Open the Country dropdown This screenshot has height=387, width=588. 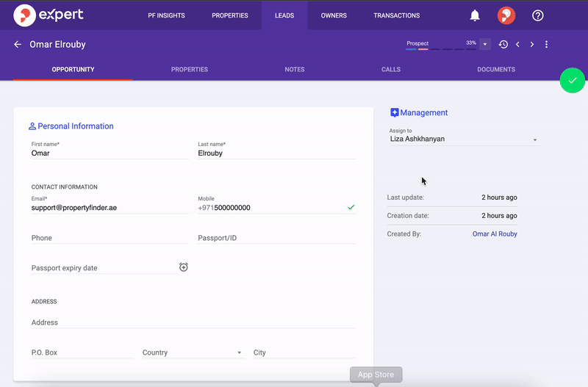point(193,352)
